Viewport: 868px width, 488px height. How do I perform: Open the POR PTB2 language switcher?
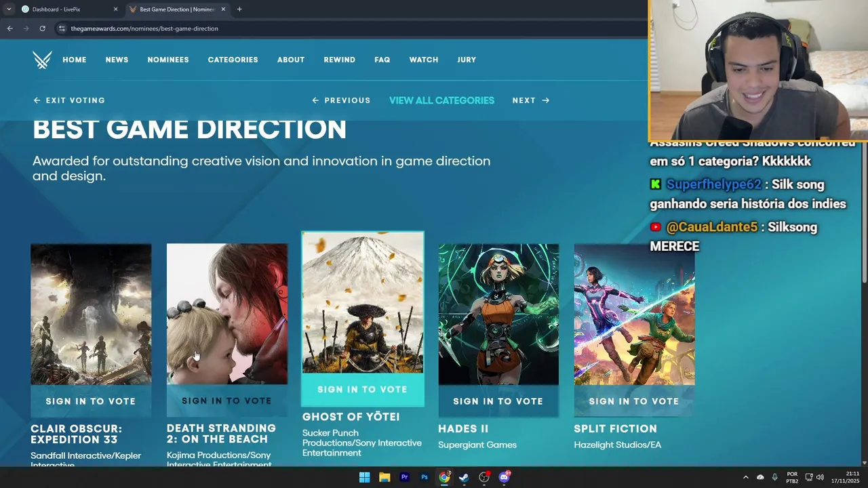pos(792,477)
